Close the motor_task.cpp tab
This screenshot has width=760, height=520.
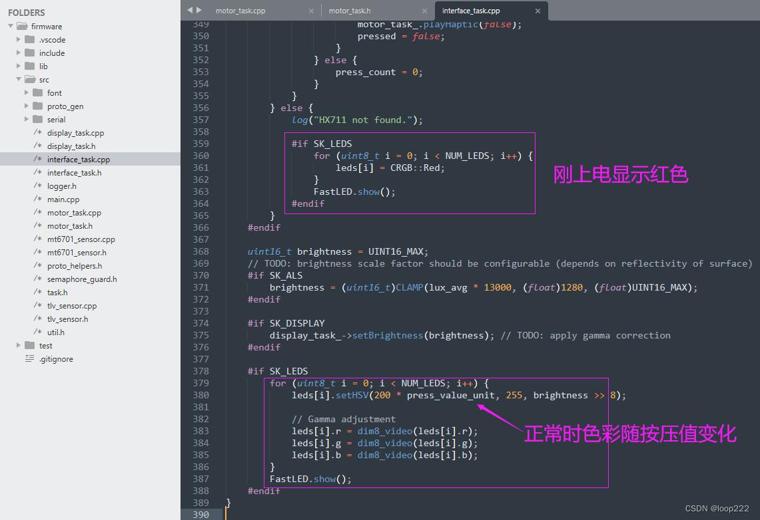[311, 11]
